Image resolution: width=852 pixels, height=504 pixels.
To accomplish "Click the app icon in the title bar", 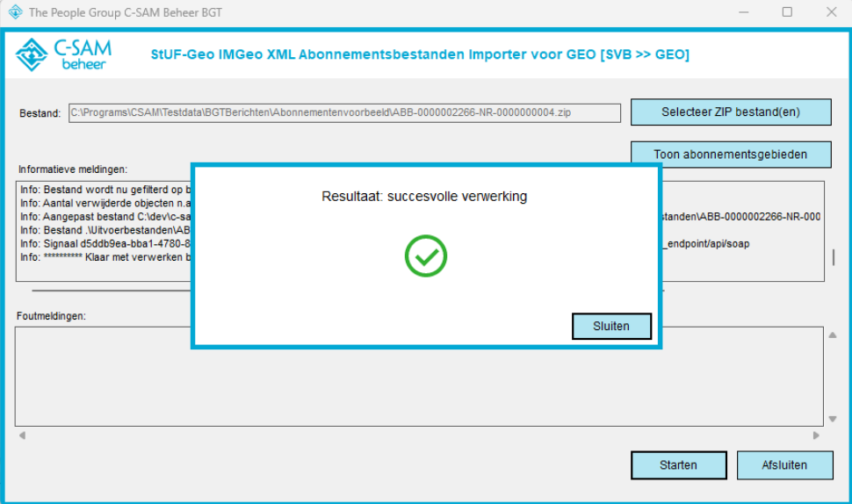I will (x=16, y=12).
